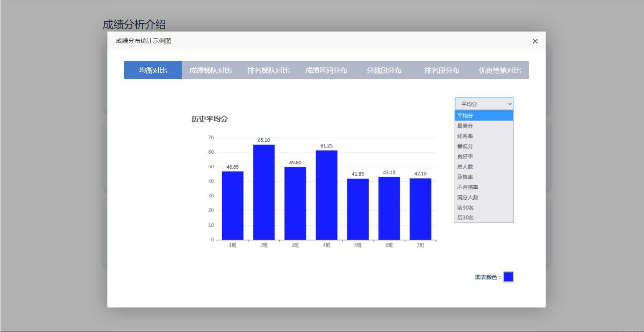Choose 不合格率 from the dropdown list
This screenshot has height=332, width=644.
(484, 187)
